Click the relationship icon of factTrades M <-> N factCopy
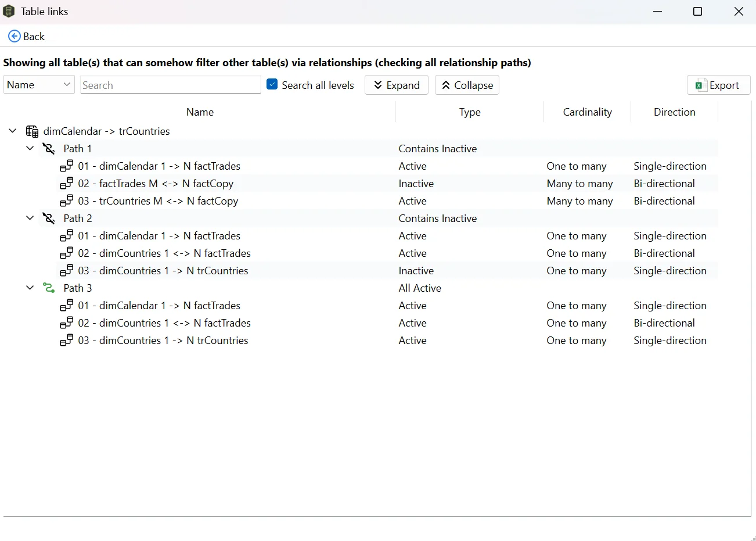This screenshot has width=756, height=541. click(x=67, y=184)
